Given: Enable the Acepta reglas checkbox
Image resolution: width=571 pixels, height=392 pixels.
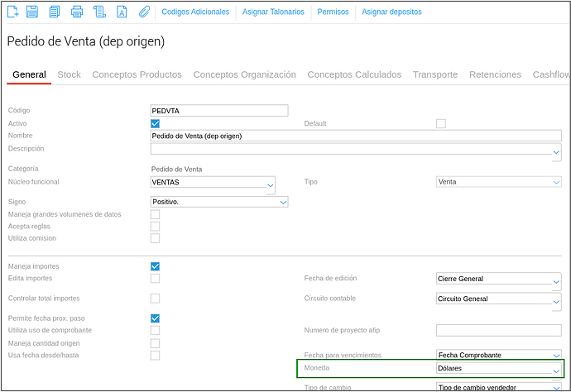Looking at the screenshot, I should tap(155, 227).
